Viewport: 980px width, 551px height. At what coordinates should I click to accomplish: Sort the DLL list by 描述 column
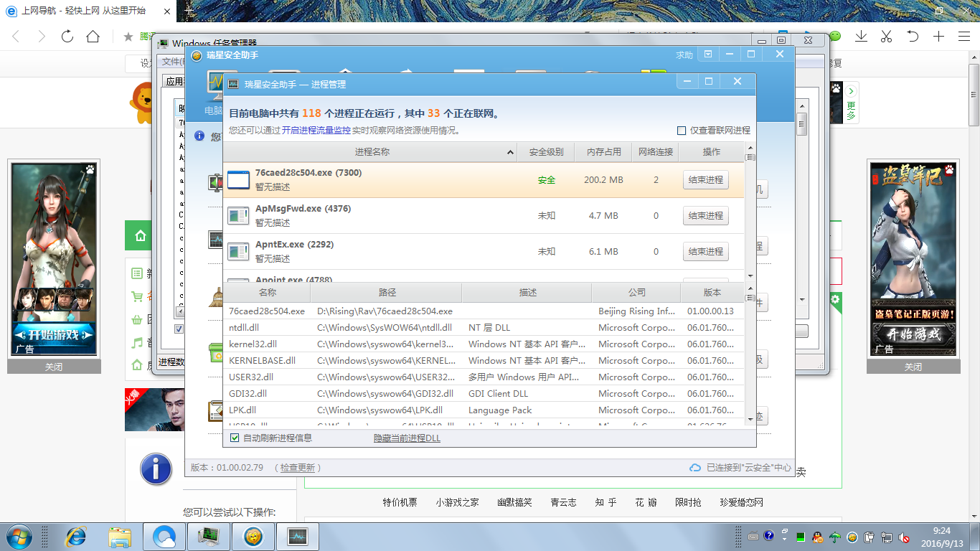click(x=527, y=293)
